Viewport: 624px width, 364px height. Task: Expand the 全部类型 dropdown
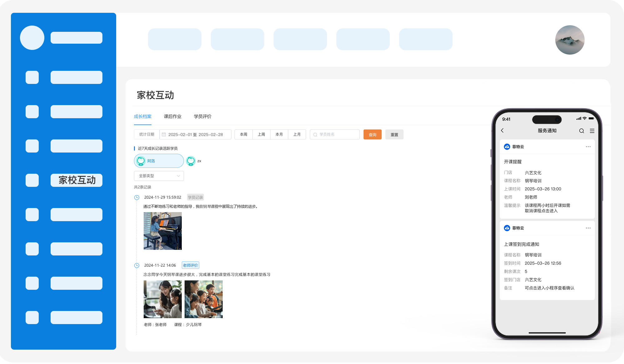pos(159,176)
